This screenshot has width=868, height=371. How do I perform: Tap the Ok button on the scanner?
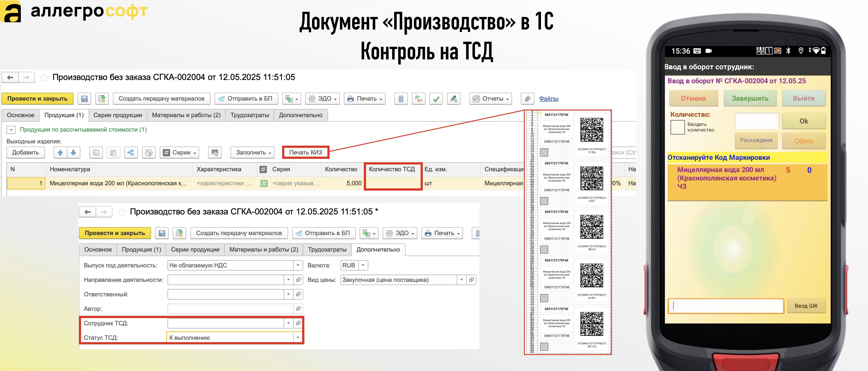click(x=804, y=121)
